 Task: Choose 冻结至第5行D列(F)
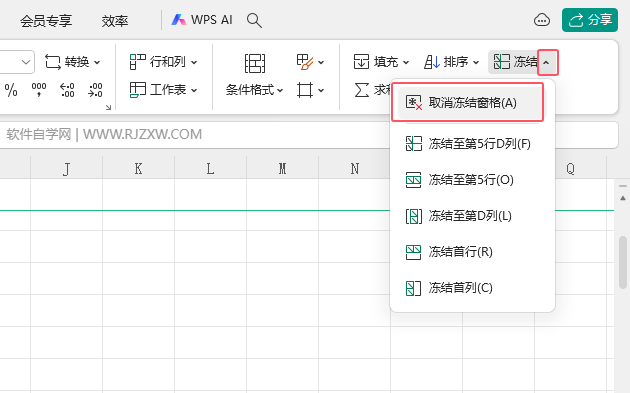[x=472, y=143]
